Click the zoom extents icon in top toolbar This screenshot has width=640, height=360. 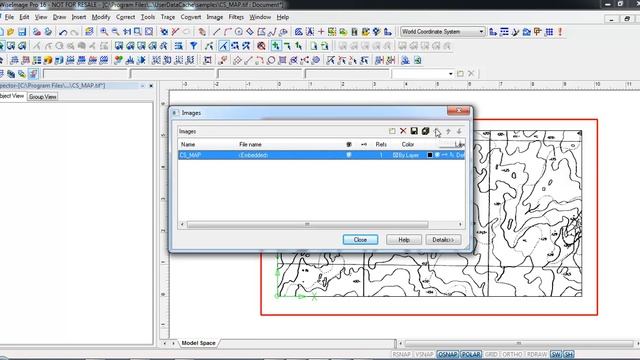point(149,32)
